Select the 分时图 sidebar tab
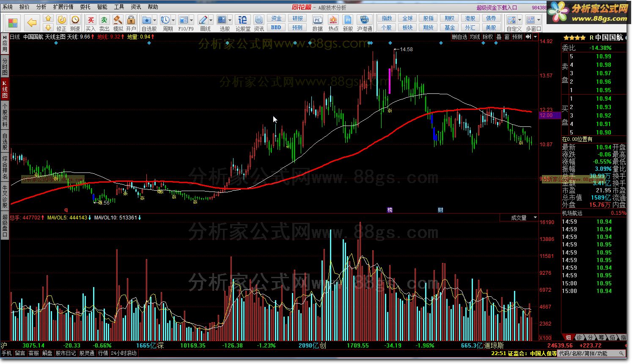Image resolution: width=632 pixels, height=364 pixels. 5,67
